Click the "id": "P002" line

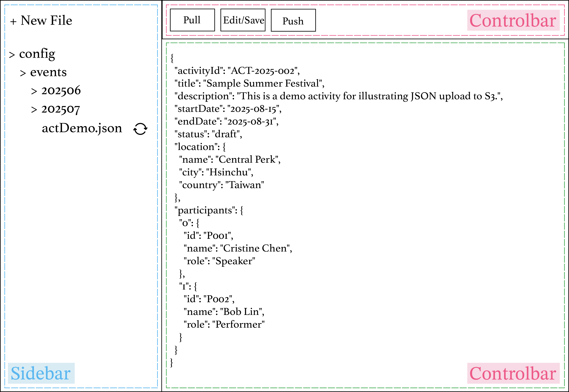(209, 299)
